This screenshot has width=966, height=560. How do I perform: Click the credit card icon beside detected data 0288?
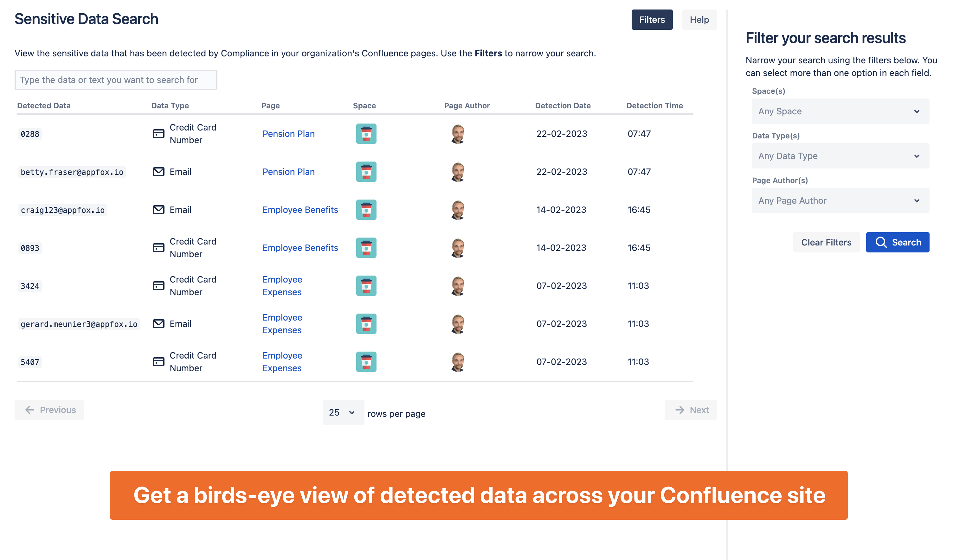click(158, 133)
